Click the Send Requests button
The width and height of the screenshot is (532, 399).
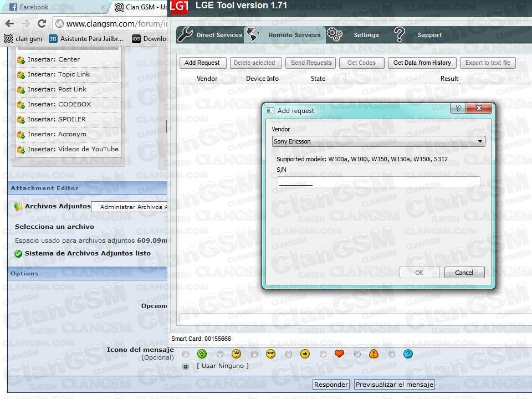click(x=311, y=63)
